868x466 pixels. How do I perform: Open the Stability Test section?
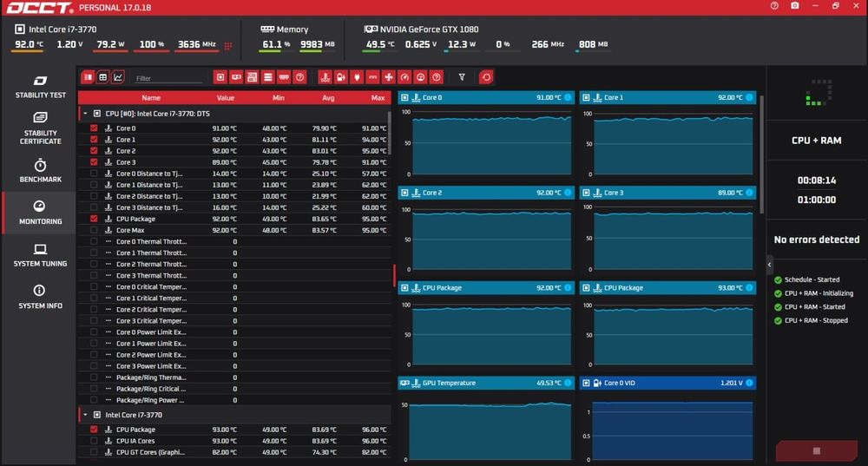(40, 87)
